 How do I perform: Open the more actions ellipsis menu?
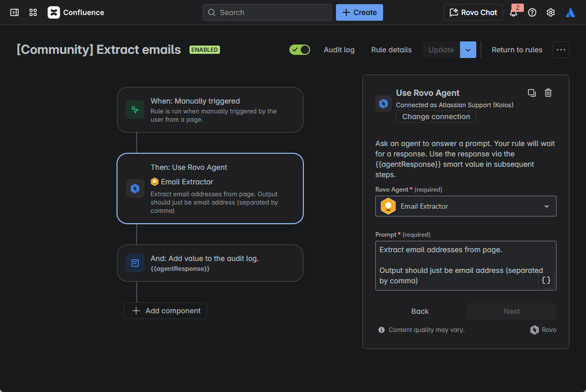tap(561, 50)
